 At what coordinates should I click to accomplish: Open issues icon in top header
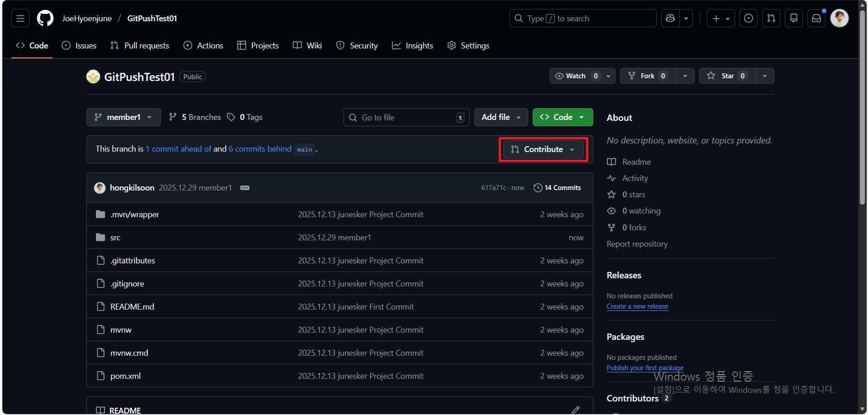coord(749,19)
